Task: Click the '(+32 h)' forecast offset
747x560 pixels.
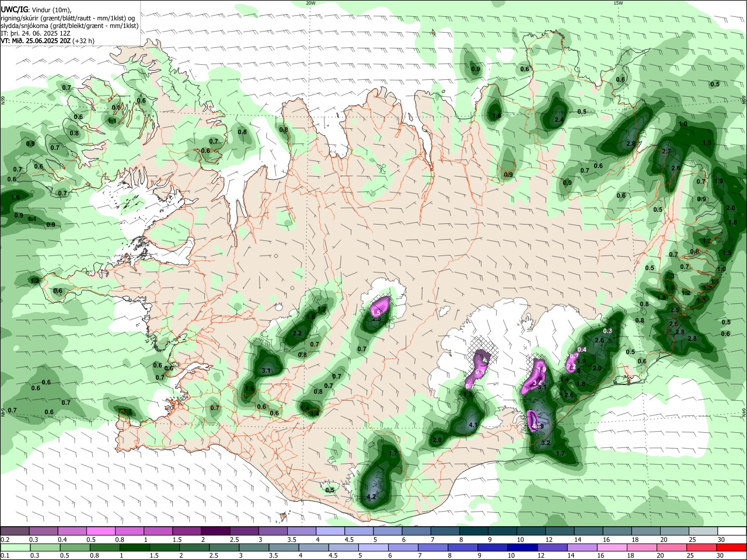Action: tap(83, 41)
